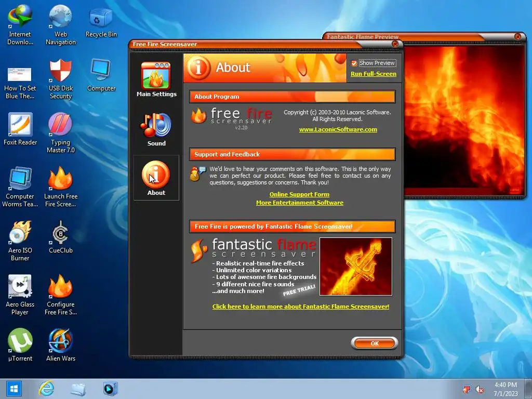Click link to learn about Fantastic Flame Screensaver
Screen dimensions: 532x399
[301, 307]
